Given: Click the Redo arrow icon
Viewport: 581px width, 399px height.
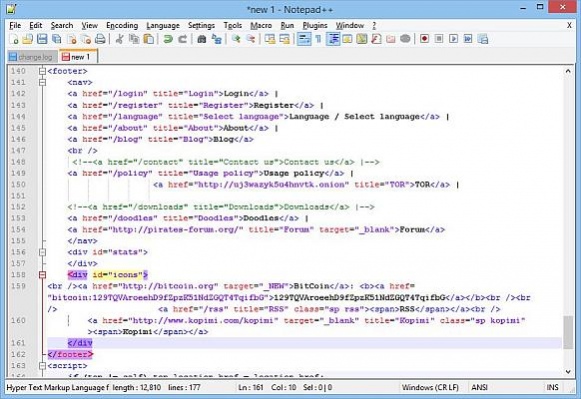Looking at the screenshot, I should coord(183,39).
